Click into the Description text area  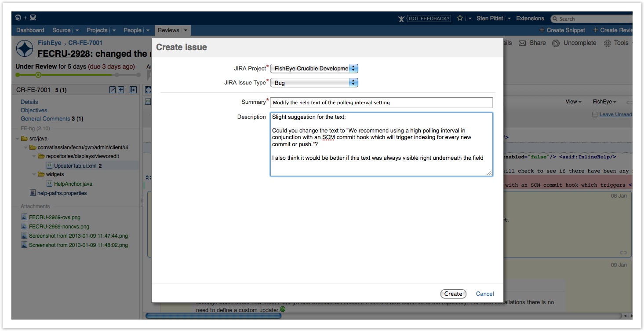[x=382, y=144]
